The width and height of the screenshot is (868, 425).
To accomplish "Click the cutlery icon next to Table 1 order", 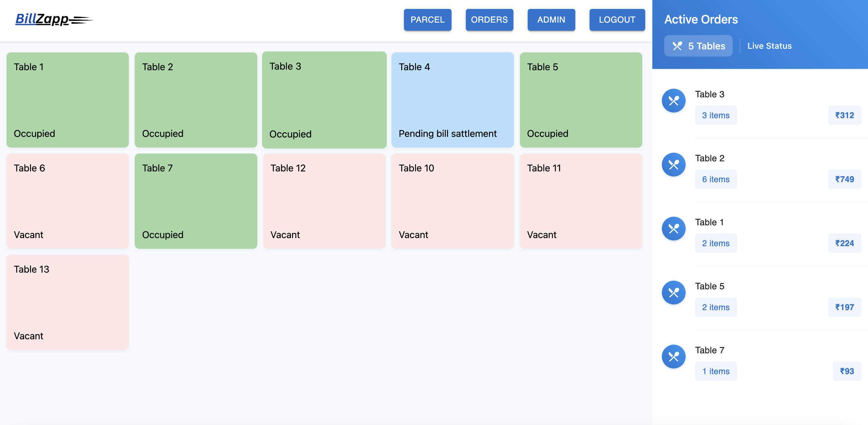I will 673,228.
